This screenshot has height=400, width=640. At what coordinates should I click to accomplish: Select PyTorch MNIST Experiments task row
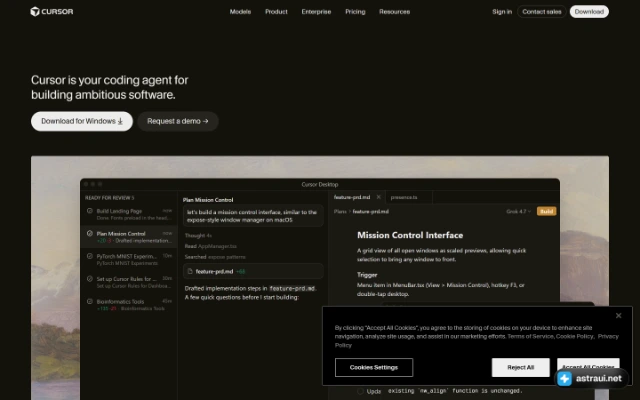point(129,260)
